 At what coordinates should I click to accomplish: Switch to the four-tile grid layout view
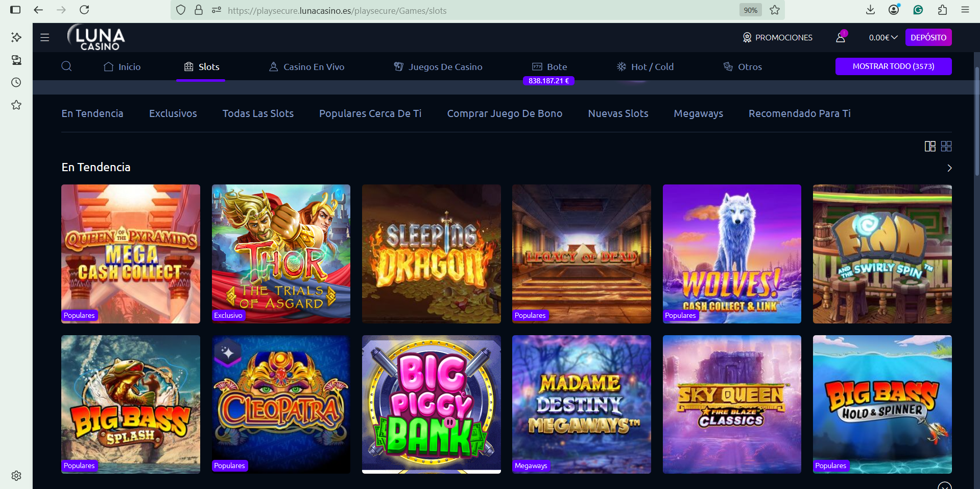tap(946, 147)
